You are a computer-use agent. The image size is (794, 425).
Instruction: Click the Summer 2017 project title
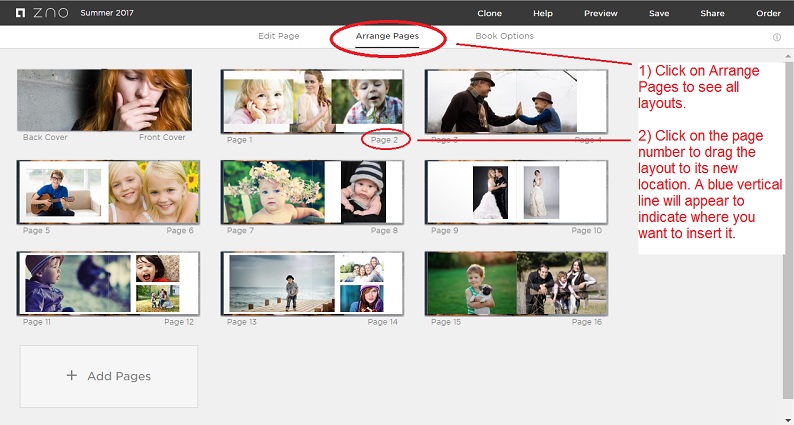tap(107, 13)
